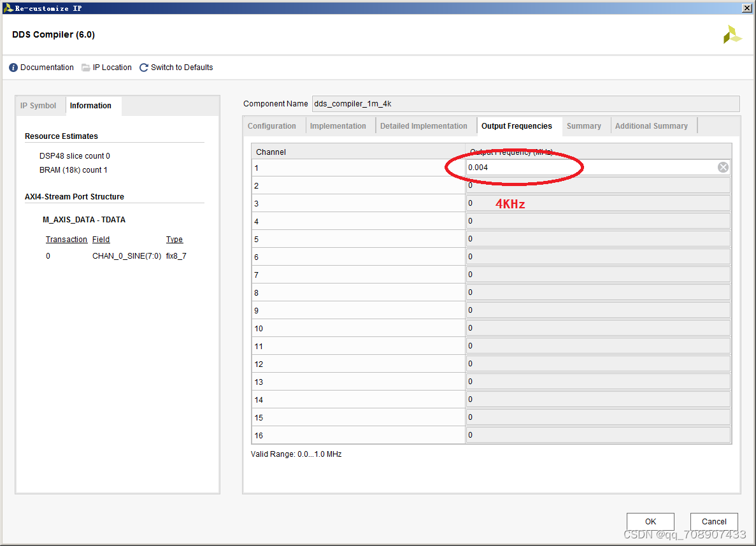Click channel 10 output frequency cell

[x=598, y=328]
